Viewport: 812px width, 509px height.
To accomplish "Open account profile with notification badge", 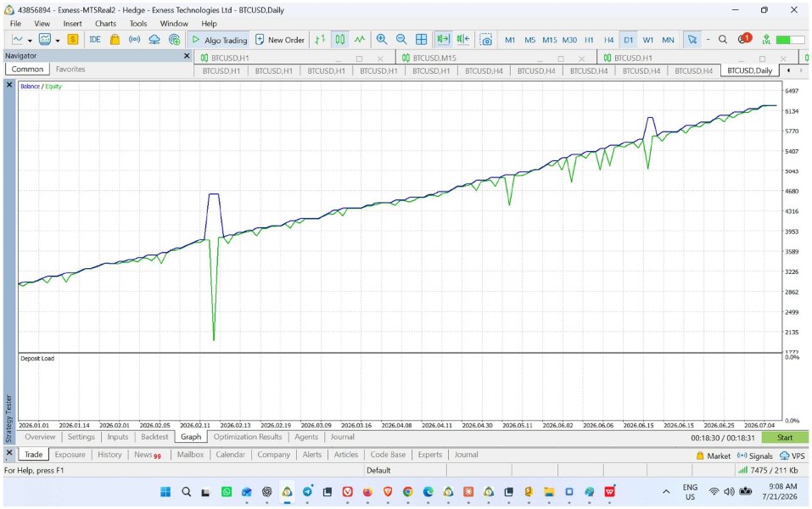I will tap(745, 39).
